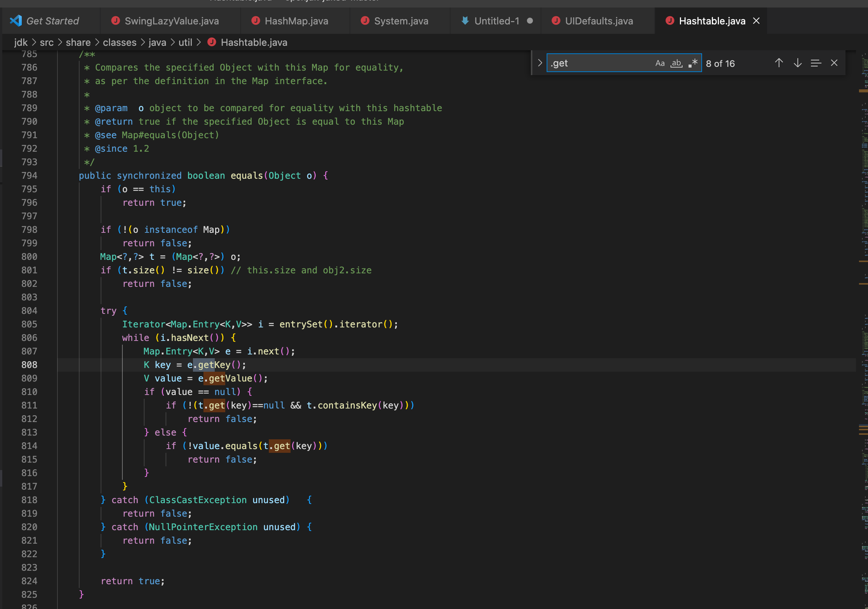
Task: Click line number 808 in gutter
Action: [x=29, y=365]
